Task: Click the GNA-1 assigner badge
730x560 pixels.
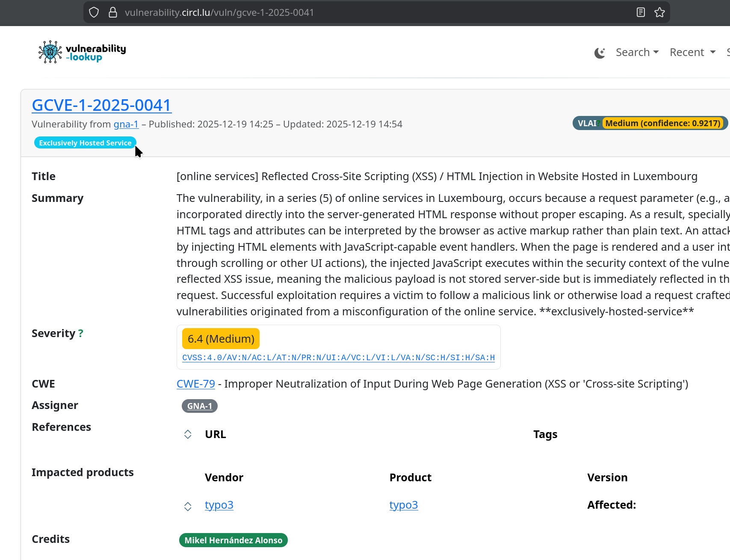Action: pyautogui.click(x=199, y=406)
